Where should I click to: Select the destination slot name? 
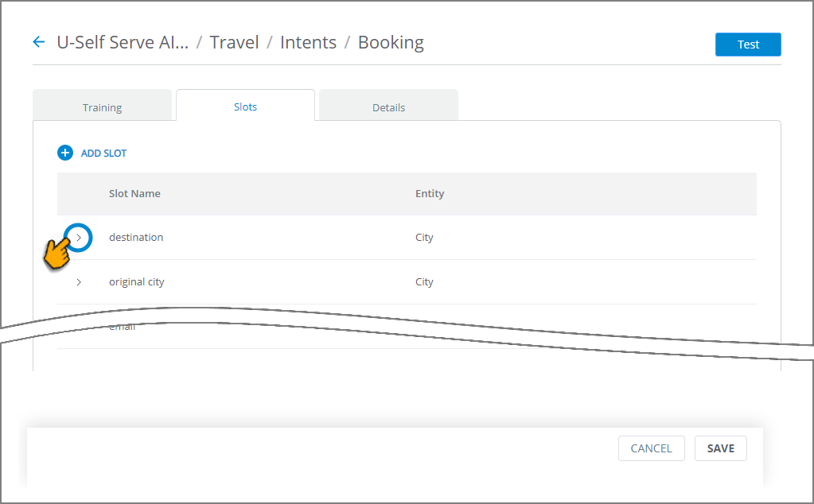[136, 237]
